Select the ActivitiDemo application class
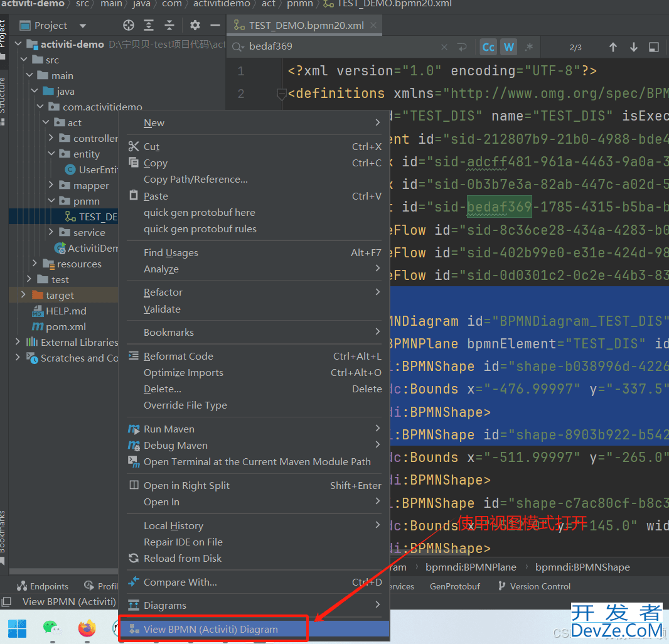The width and height of the screenshot is (669, 644). click(87, 249)
